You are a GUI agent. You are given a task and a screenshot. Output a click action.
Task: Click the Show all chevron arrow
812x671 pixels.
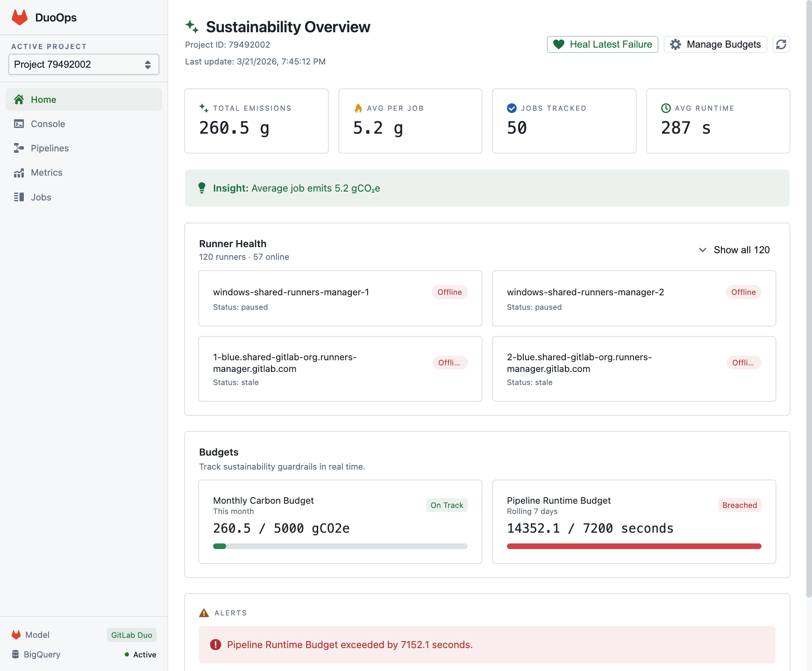[x=702, y=250]
